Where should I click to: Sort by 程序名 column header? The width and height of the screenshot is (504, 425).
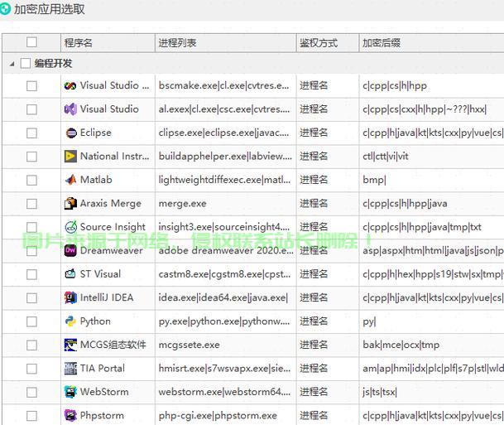point(108,42)
